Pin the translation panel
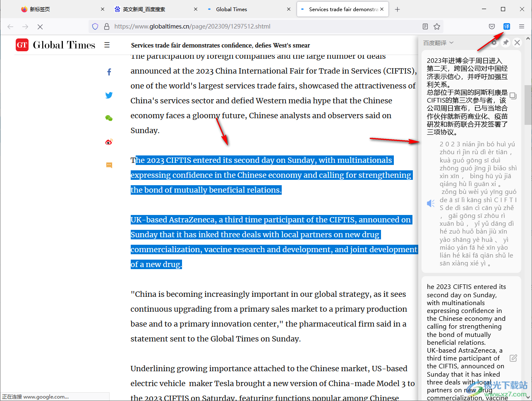This screenshot has width=532, height=401. click(x=506, y=43)
